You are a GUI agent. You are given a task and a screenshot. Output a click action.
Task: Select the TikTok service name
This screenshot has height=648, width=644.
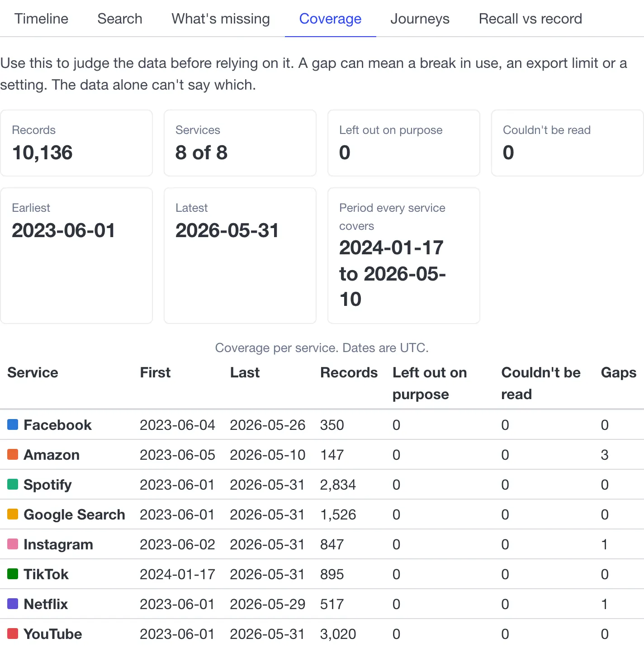[x=46, y=574]
